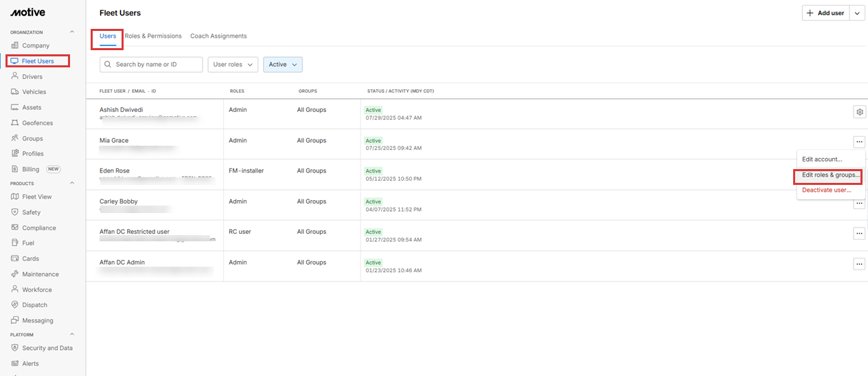Switch to the Roles & Permissions tab
Viewport: 868px width, 376px height.
pos(153,36)
